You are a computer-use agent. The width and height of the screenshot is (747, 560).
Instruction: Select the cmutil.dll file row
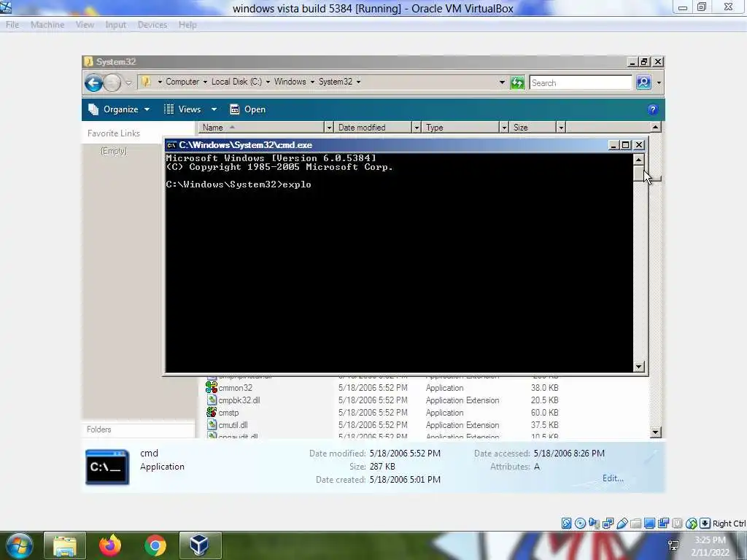click(382, 425)
